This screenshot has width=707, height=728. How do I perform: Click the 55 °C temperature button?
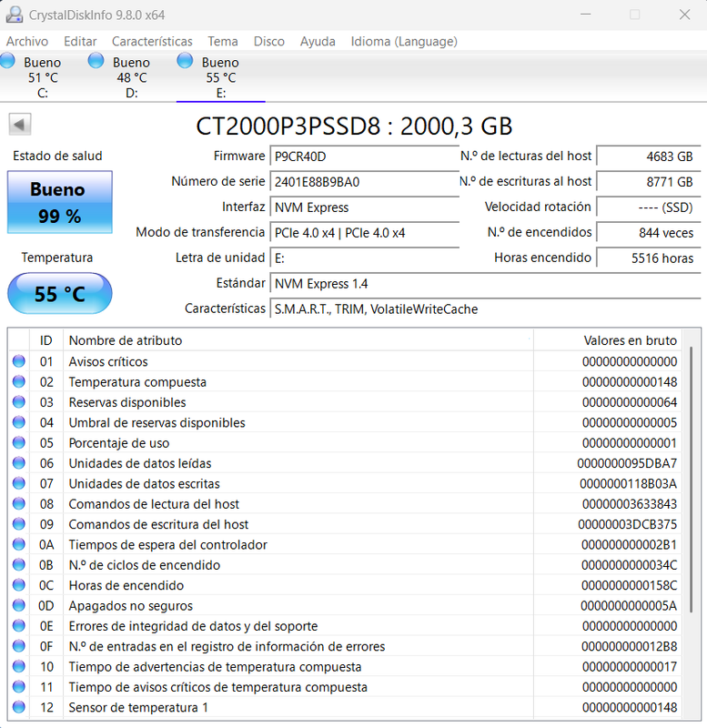60,293
